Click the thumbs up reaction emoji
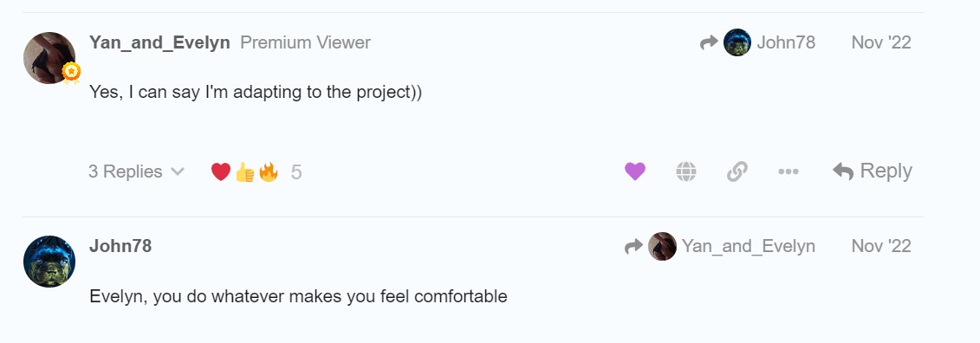 point(244,171)
